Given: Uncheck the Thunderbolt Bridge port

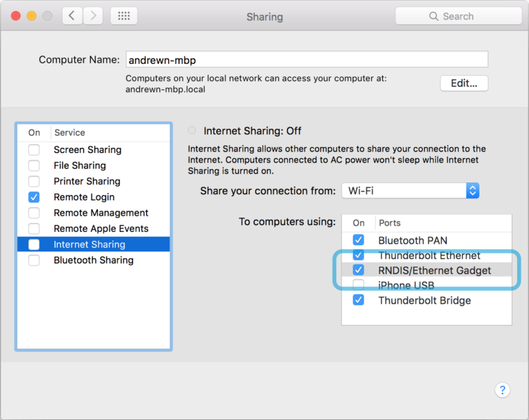Looking at the screenshot, I should (x=358, y=300).
